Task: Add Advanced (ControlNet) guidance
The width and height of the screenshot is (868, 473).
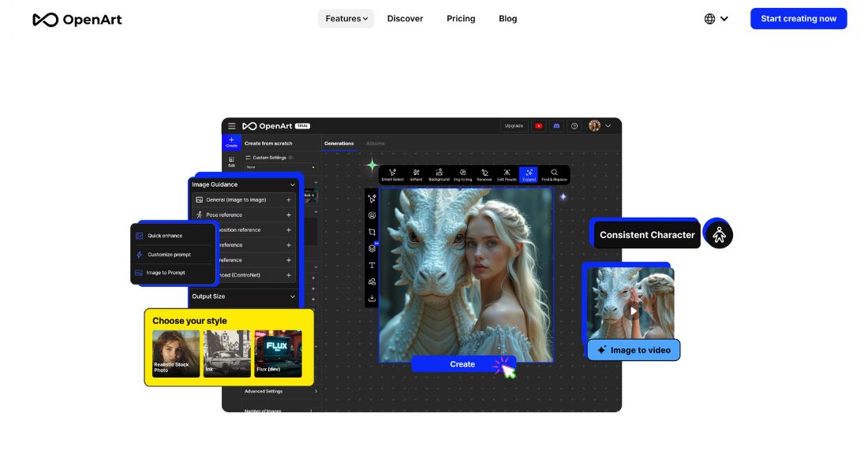Action: (288, 275)
